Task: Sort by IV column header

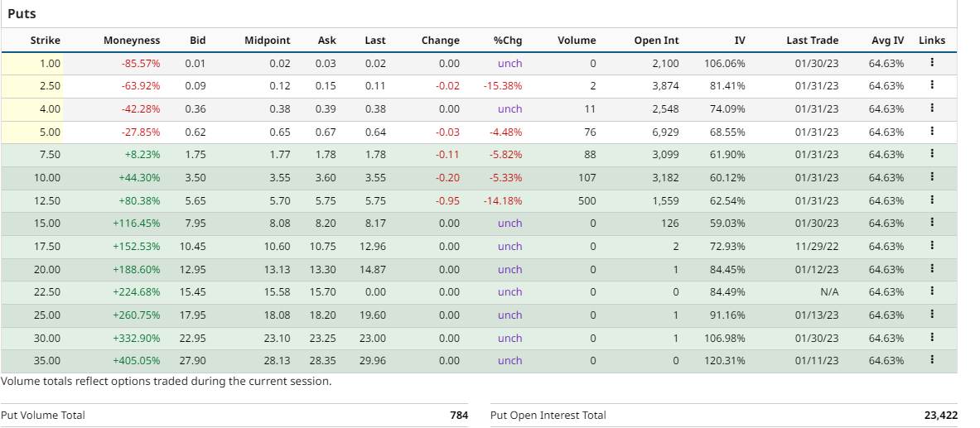Action: pos(740,41)
